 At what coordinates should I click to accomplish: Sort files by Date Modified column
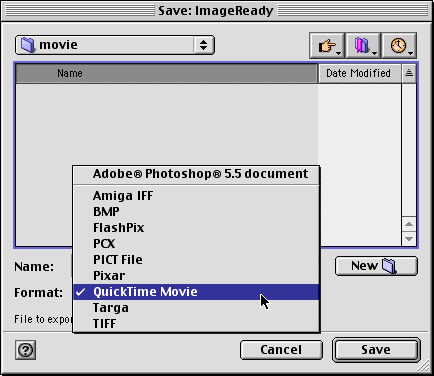tap(359, 73)
